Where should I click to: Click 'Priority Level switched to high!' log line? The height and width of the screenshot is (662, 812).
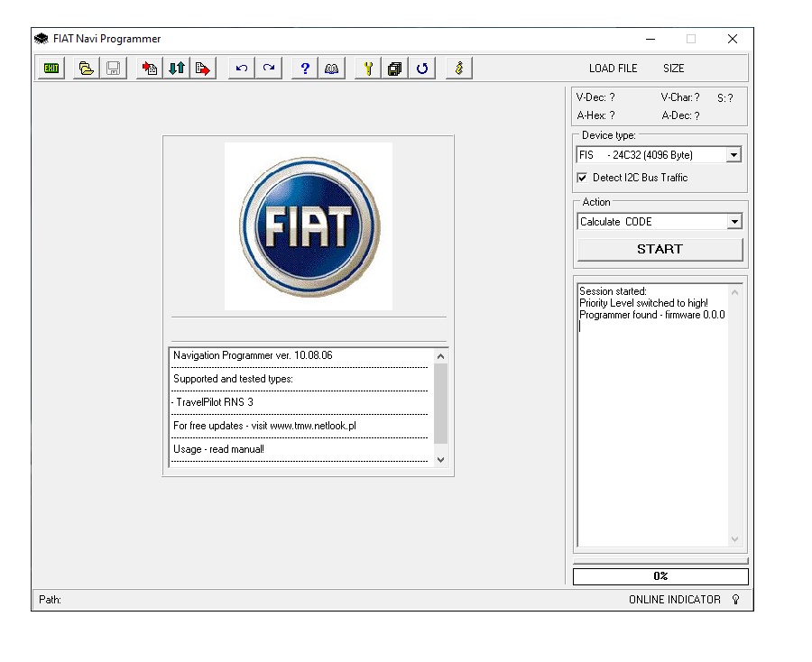tap(643, 303)
